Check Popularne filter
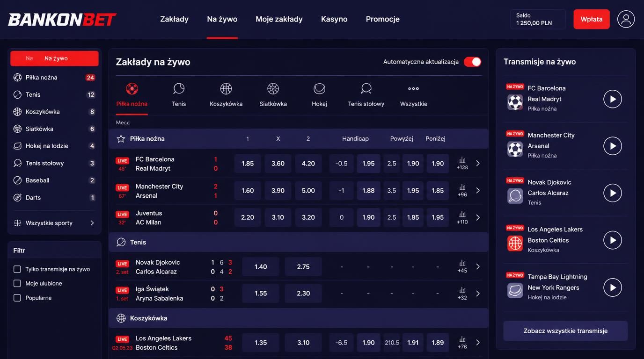The width and height of the screenshot is (644, 359). (x=17, y=298)
